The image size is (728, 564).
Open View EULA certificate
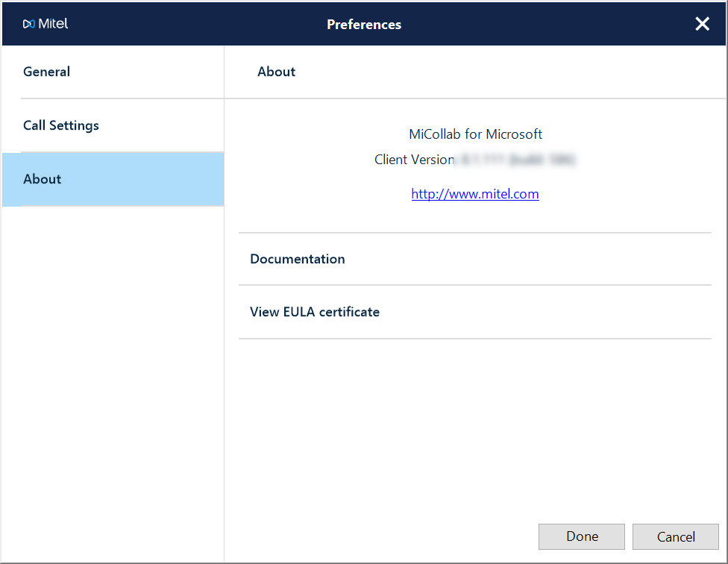474,312
